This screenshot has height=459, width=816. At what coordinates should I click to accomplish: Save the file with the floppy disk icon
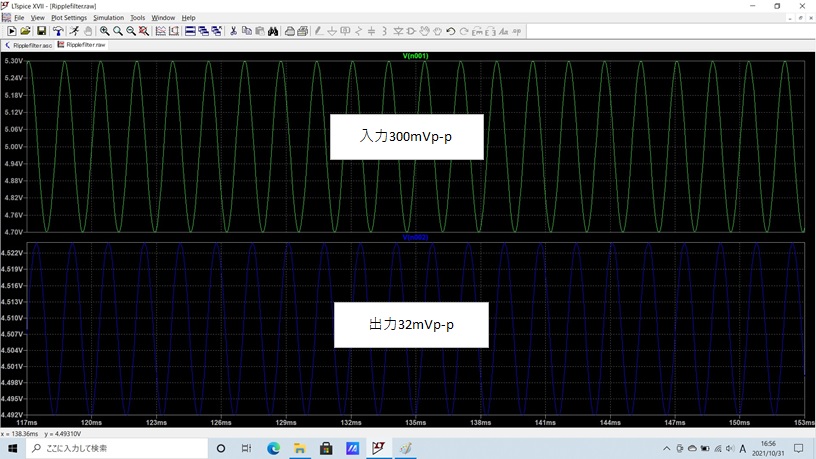[41, 31]
